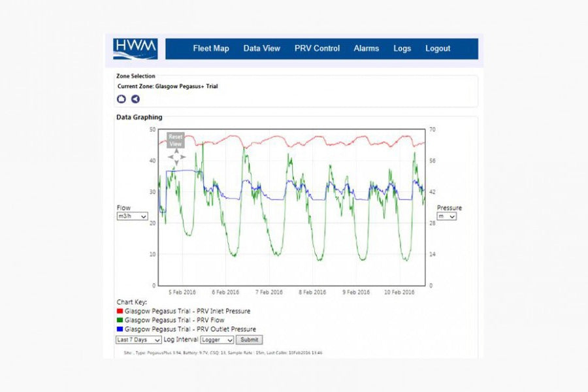
Task: Click the Logout link
Action: tap(438, 48)
